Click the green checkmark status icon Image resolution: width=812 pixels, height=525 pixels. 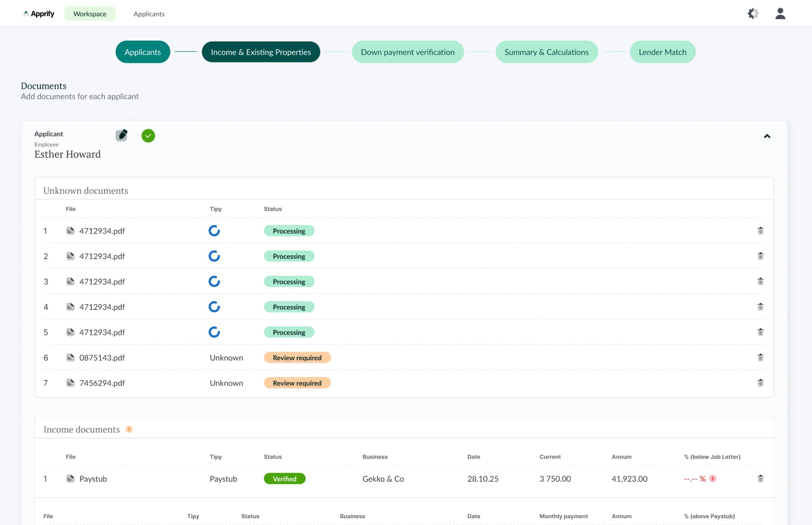tap(148, 136)
